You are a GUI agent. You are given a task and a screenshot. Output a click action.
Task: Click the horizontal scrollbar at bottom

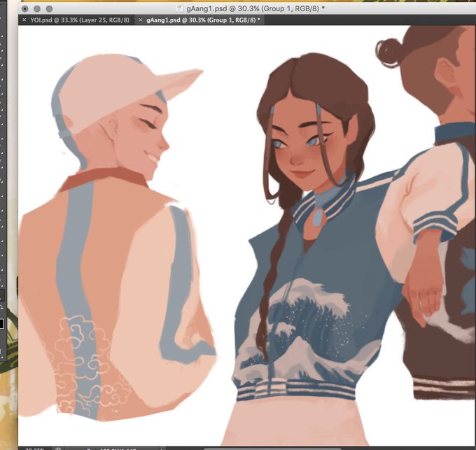click(273, 449)
